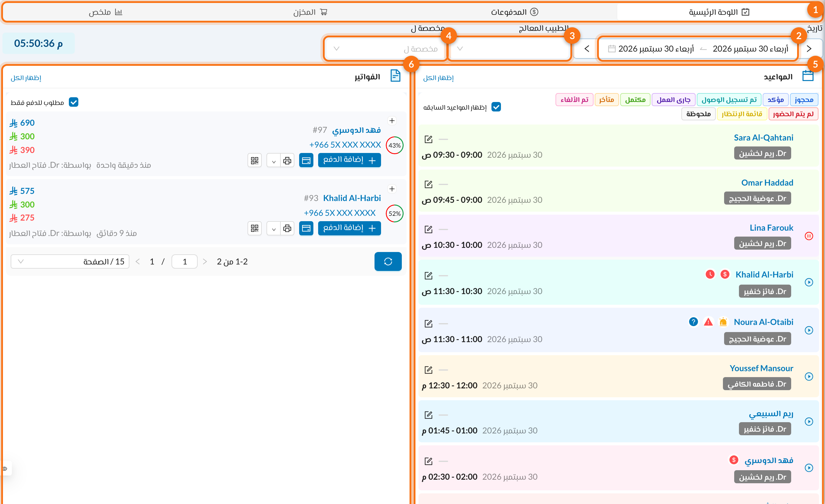Add payment for فهد الدوسري invoice

349,160
